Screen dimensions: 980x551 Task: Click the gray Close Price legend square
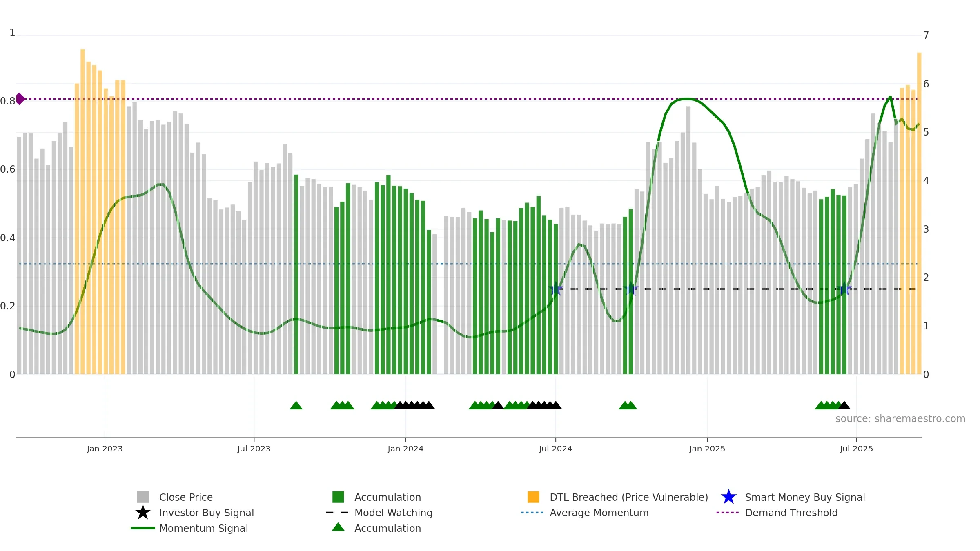pos(143,497)
